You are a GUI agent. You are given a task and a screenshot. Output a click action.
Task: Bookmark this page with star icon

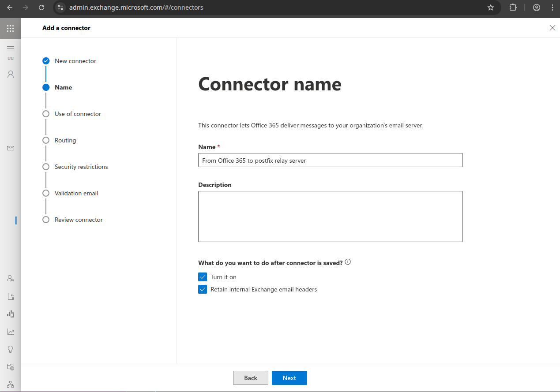pos(491,7)
